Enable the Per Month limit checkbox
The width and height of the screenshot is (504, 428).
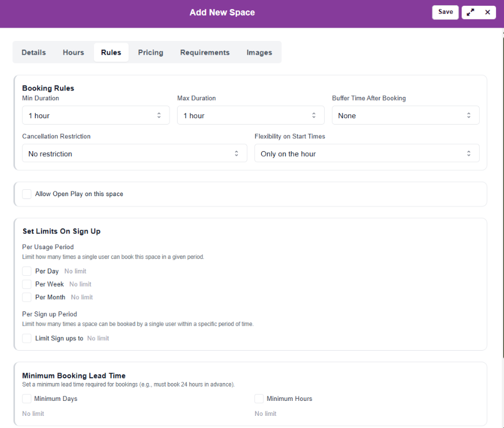(27, 298)
